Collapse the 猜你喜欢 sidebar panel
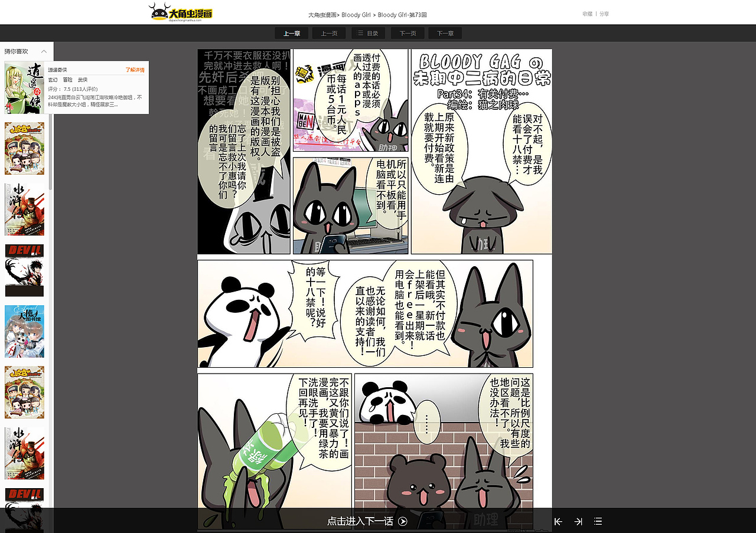 pos(44,51)
